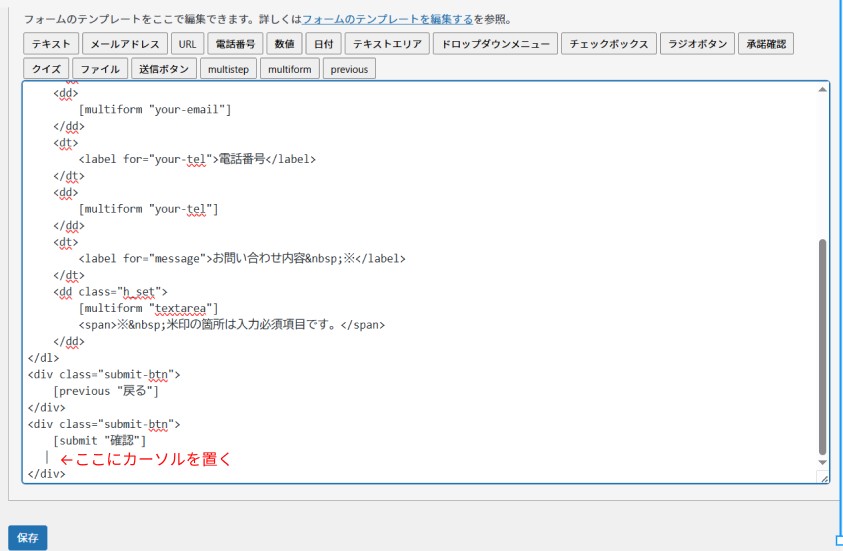Click the テキスト tag button

point(50,44)
